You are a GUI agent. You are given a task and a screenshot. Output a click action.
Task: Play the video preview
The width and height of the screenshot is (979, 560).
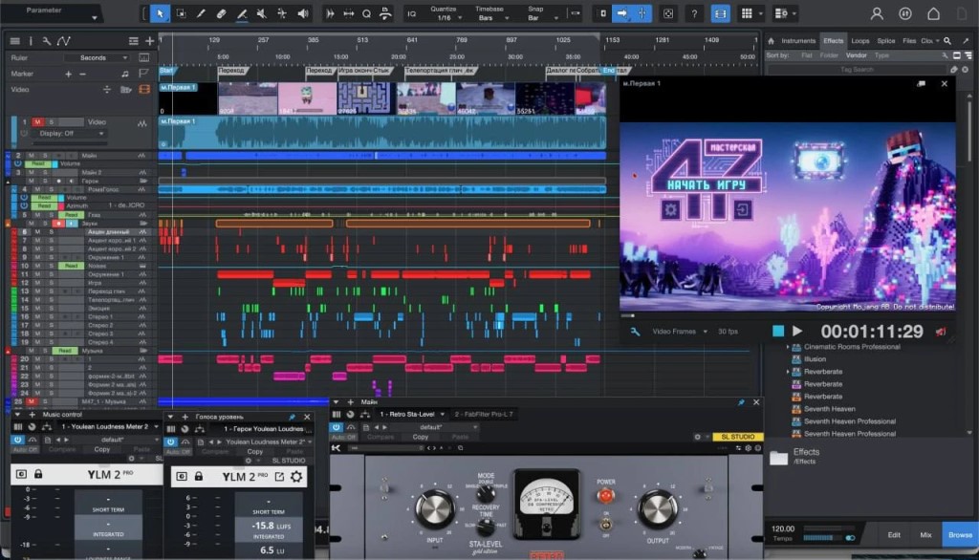tap(797, 331)
